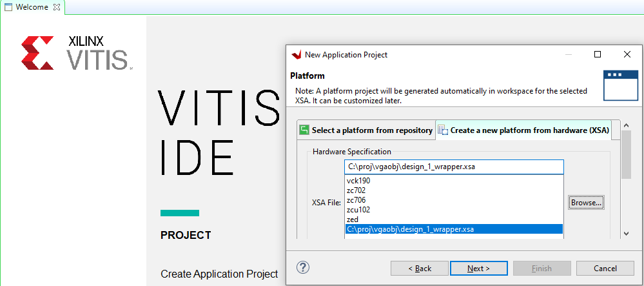This screenshot has height=286, width=644.
Task: Open Select a platform from repository tab
Action: point(366,130)
